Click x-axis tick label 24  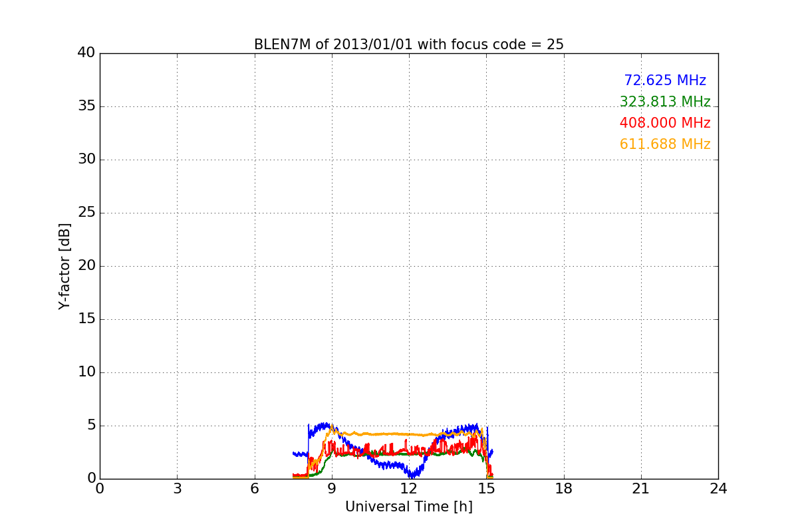[718, 489]
